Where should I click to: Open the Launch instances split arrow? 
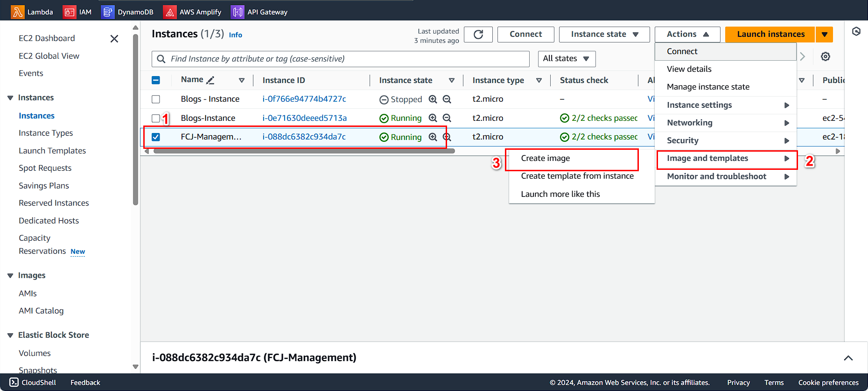pos(825,35)
